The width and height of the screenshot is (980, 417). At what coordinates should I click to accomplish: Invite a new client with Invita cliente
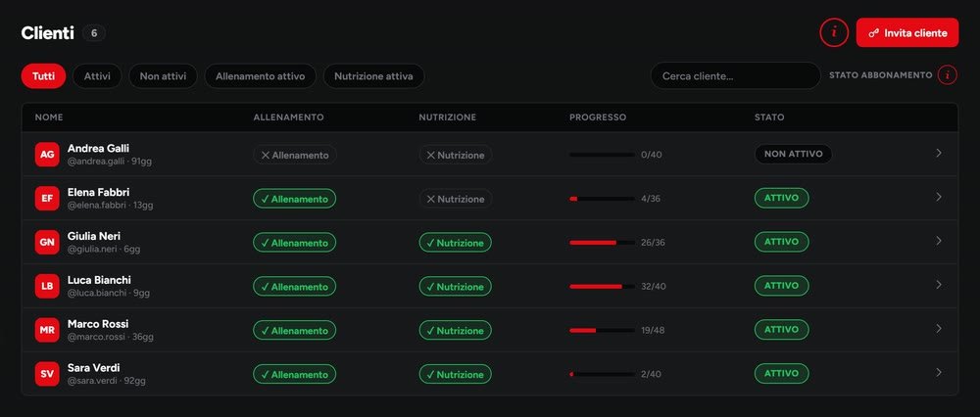coord(906,32)
